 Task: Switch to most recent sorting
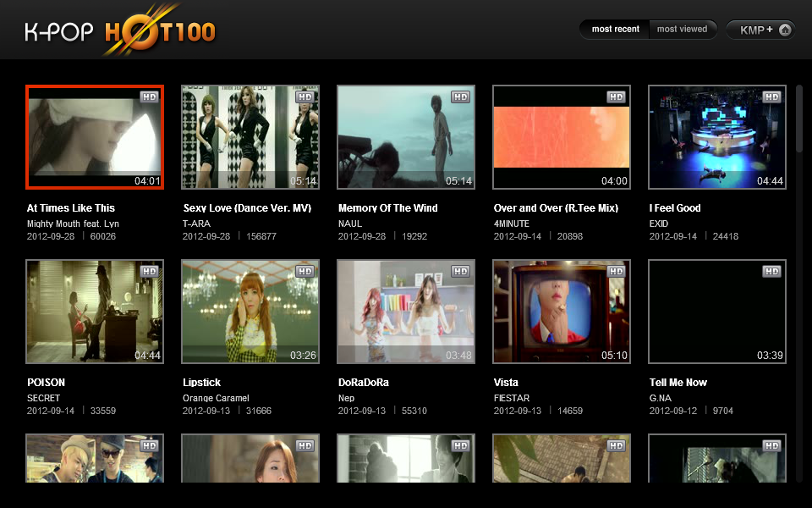615,30
